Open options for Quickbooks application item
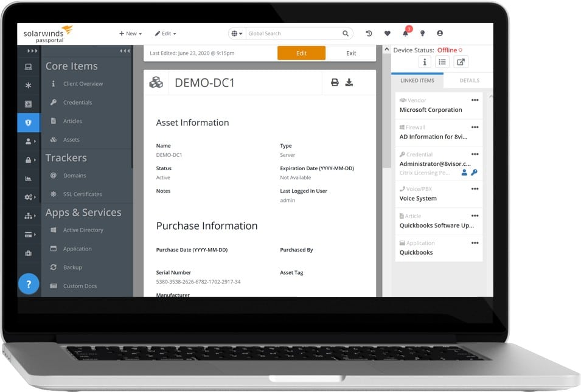Screen dimensions: 581x392 pos(475,243)
